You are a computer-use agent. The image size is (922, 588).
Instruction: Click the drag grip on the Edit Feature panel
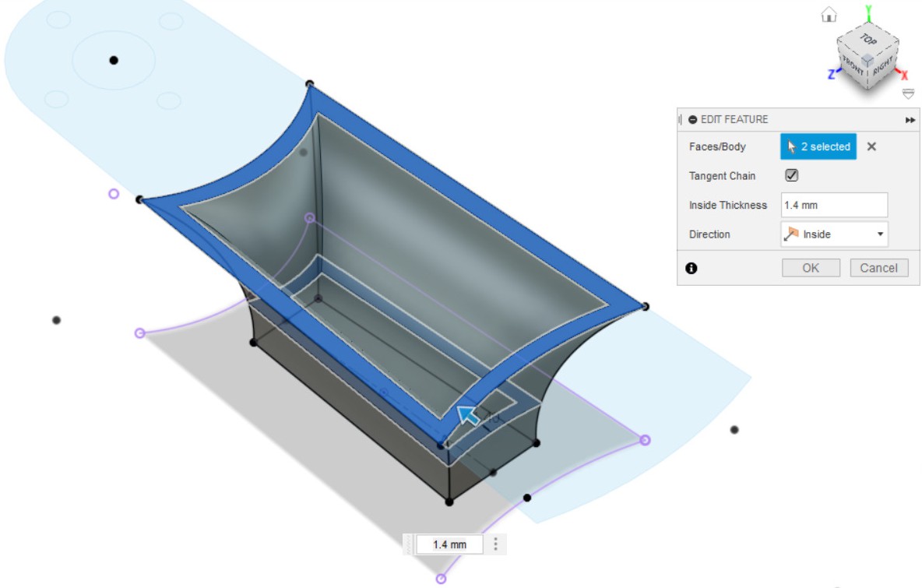(x=681, y=120)
